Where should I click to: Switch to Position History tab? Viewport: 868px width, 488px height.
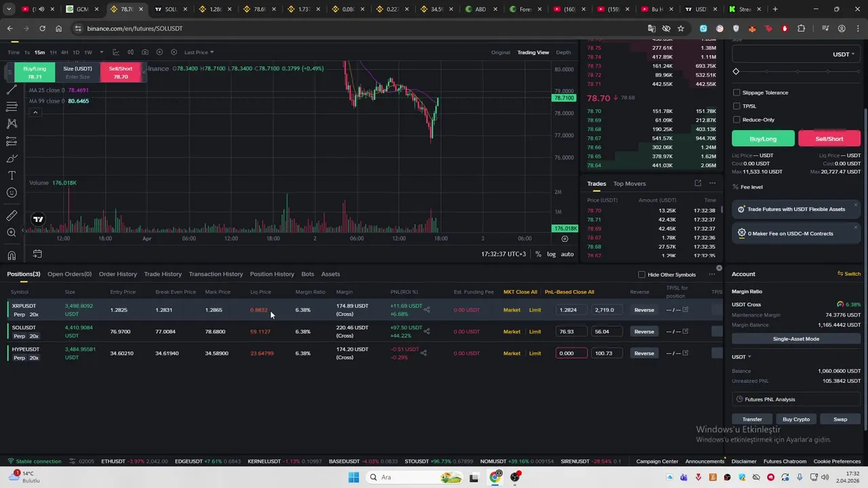point(272,274)
